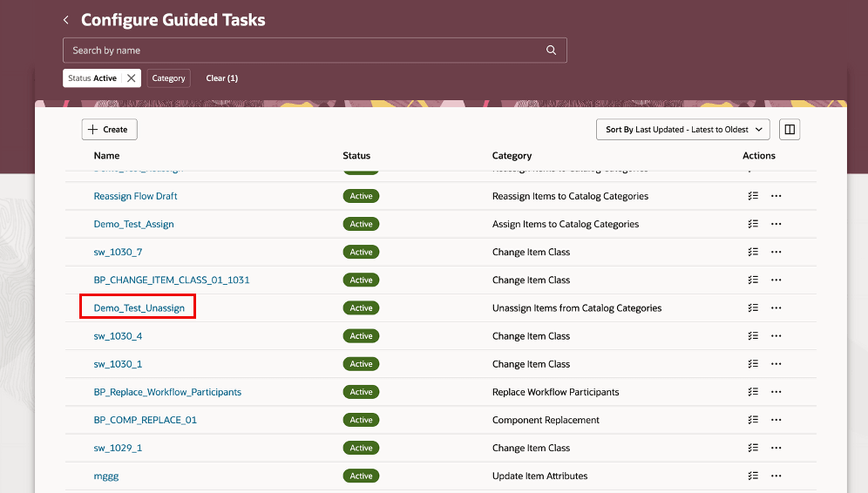Open the Status Active filter chip
Viewport: 868px width, 493px height.
point(92,78)
